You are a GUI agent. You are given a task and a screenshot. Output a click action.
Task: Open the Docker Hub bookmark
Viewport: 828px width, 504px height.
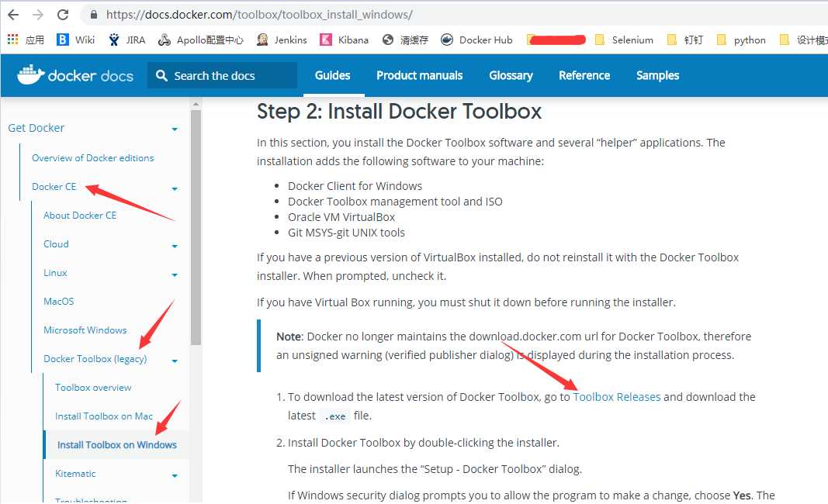(476, 40)
